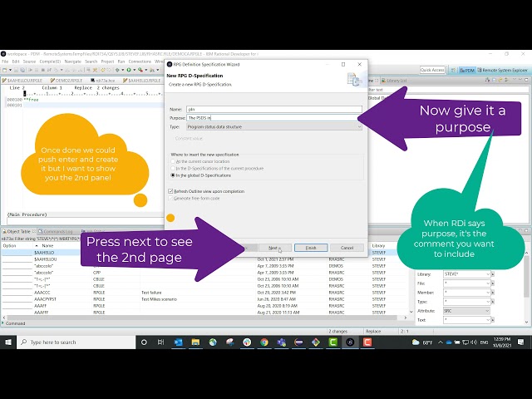Click the Object Table horizontal scrollbar

(202, 318)
